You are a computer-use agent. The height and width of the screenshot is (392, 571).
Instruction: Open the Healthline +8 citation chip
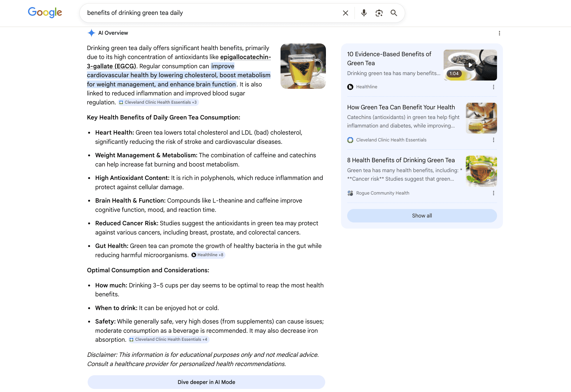coord(208,255)
